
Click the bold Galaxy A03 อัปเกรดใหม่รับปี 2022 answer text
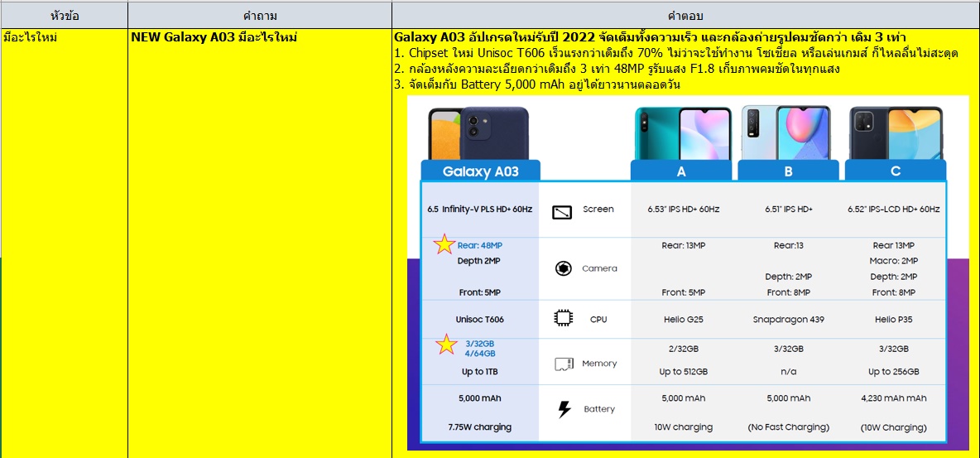[x=651, y=37]
